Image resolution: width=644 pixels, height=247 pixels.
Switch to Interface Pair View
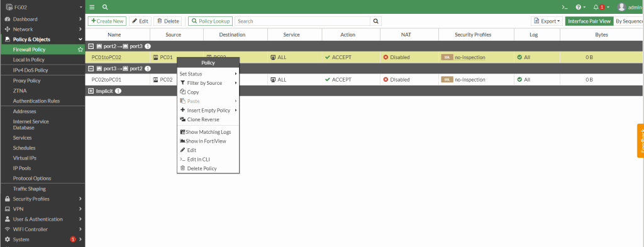point(589,21)
